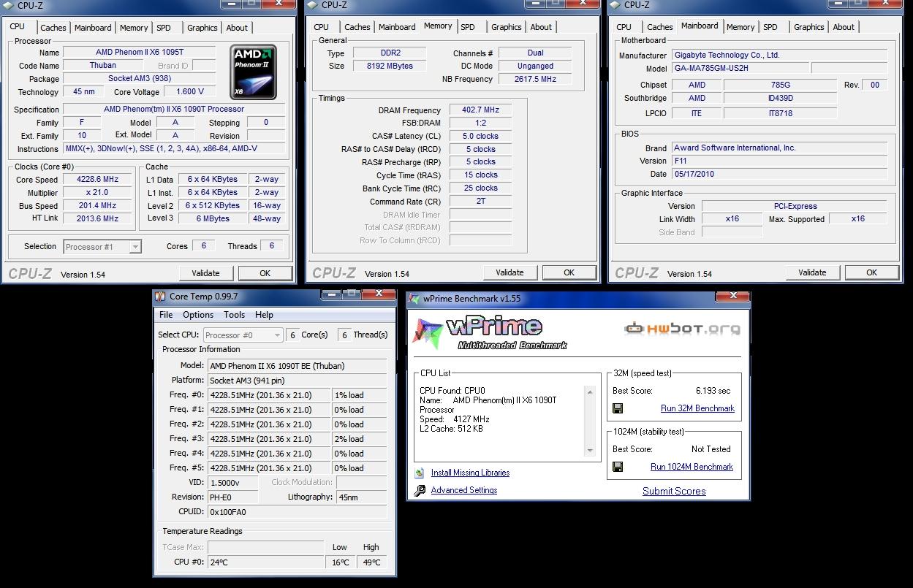Click the Command Rate 2T value
This screenshot has height=588, width=913.
480,202
